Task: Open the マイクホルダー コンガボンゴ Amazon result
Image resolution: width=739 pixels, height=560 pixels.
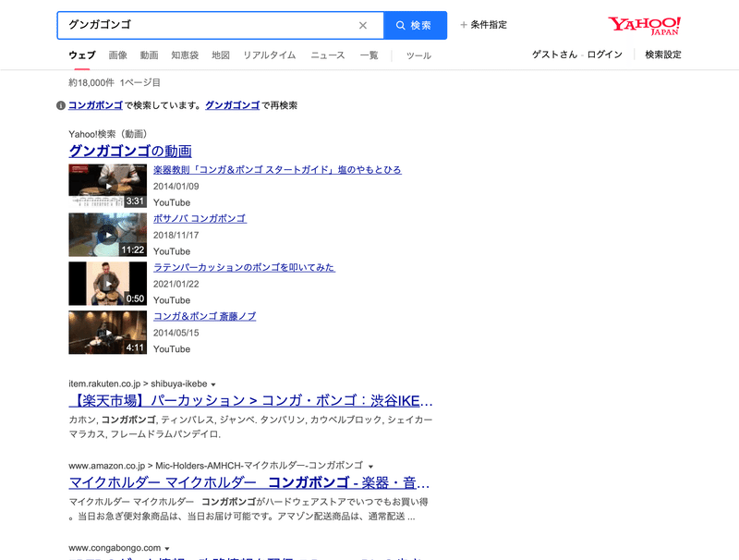Action: pos(248,482)
